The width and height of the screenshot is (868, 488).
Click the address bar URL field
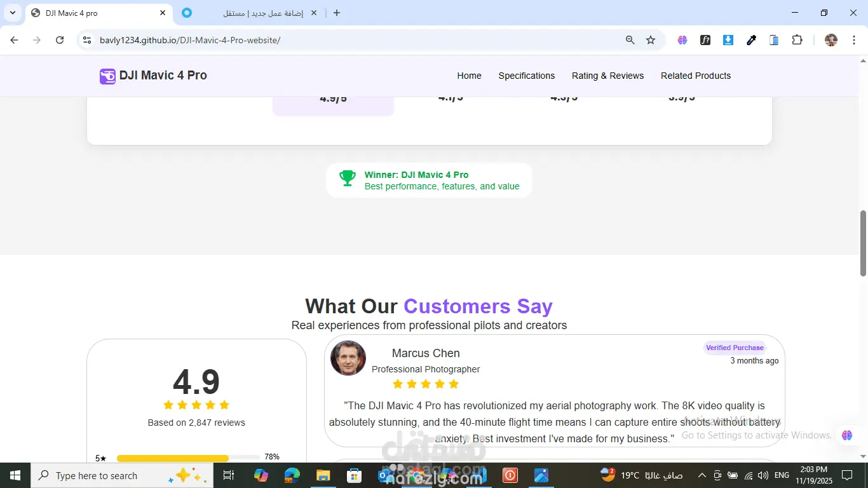click(x=356, y=40)
